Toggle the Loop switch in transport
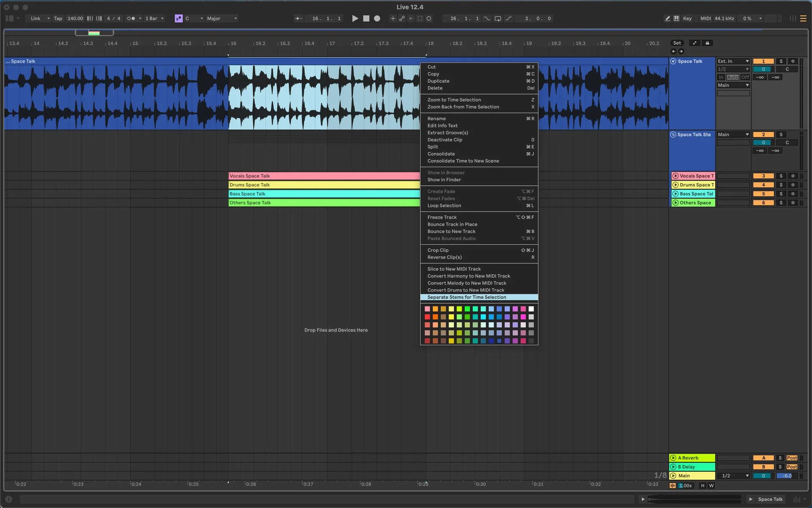812x508 pixels. [x=498, y=19]
